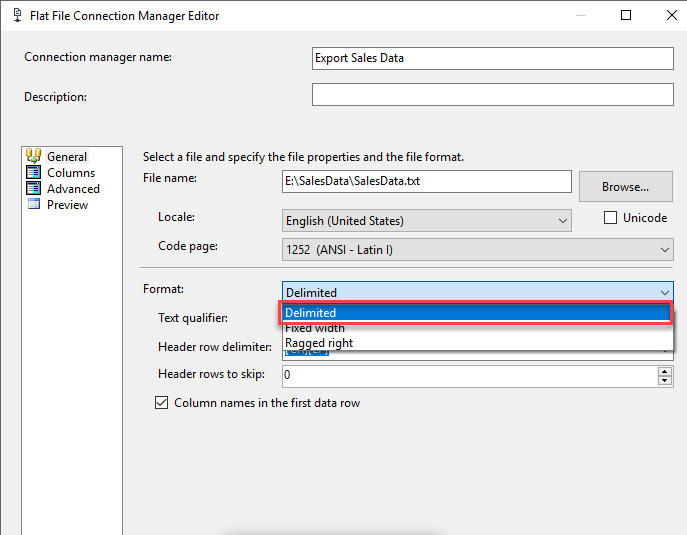Open the Advanced settings page
Screen dimensions: 687x535
pos(74,188)
